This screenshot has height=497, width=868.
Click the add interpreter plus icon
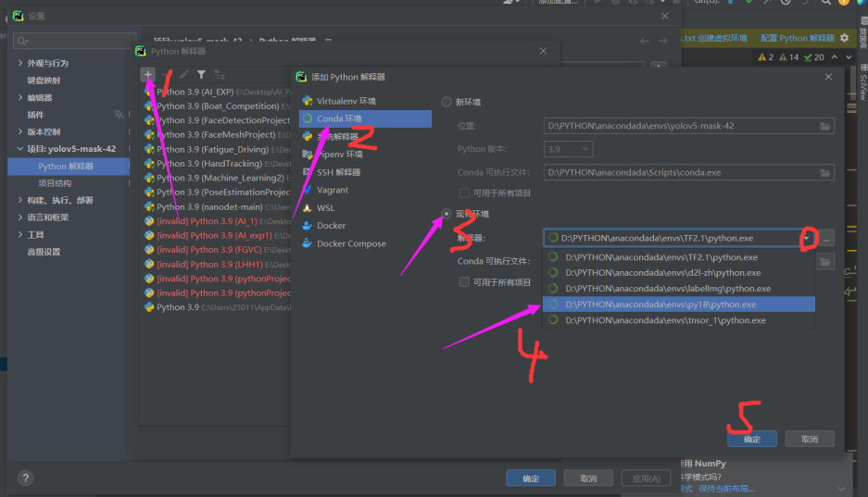[x=148, y=74]
